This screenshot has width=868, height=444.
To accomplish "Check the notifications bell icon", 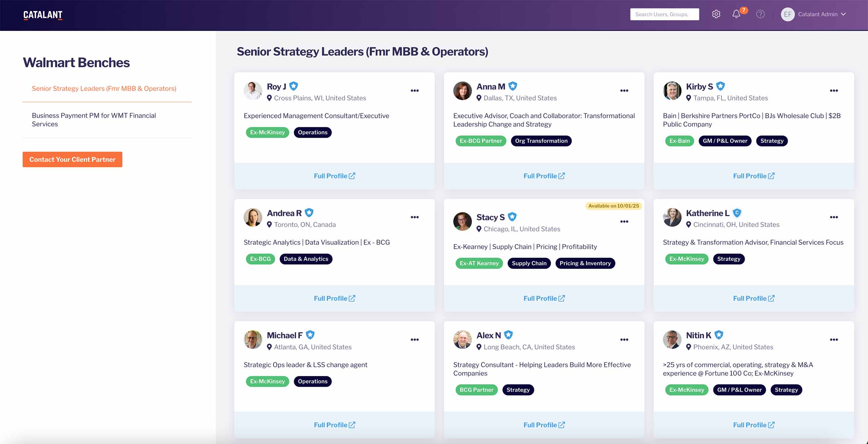I will [736, 14].
